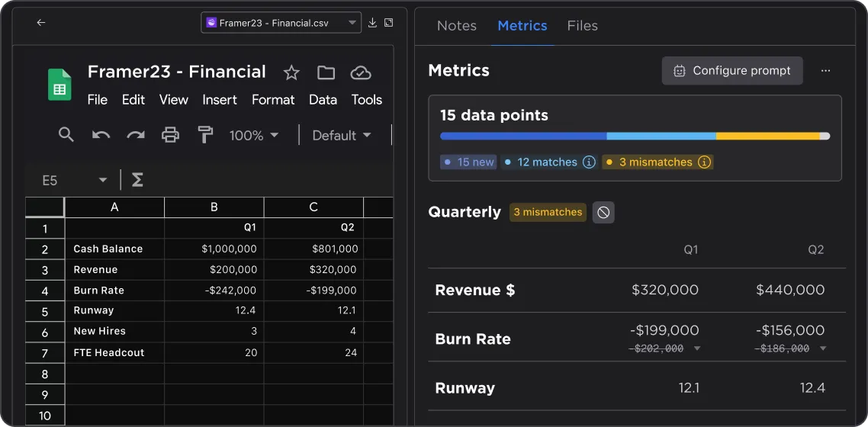Star the Framer23 - Financial document
Image resolution: width=868 pixels, height=427 pixels.
[291, 72]
